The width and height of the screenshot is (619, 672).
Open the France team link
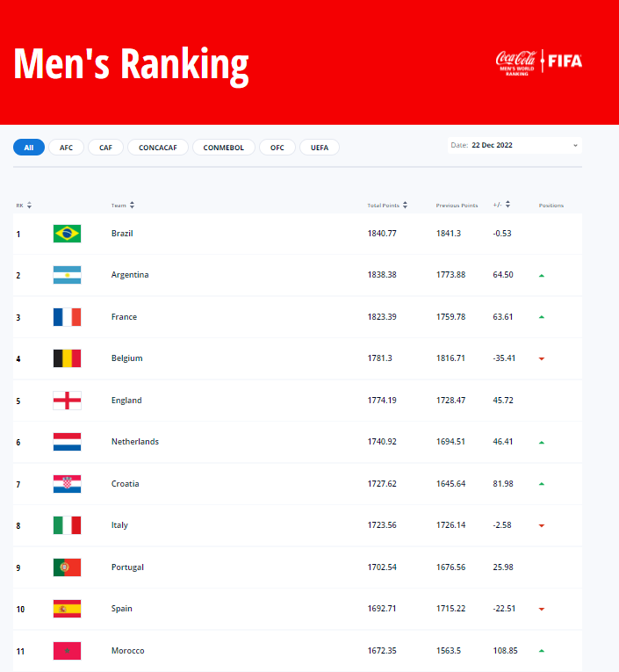(124, 317)
